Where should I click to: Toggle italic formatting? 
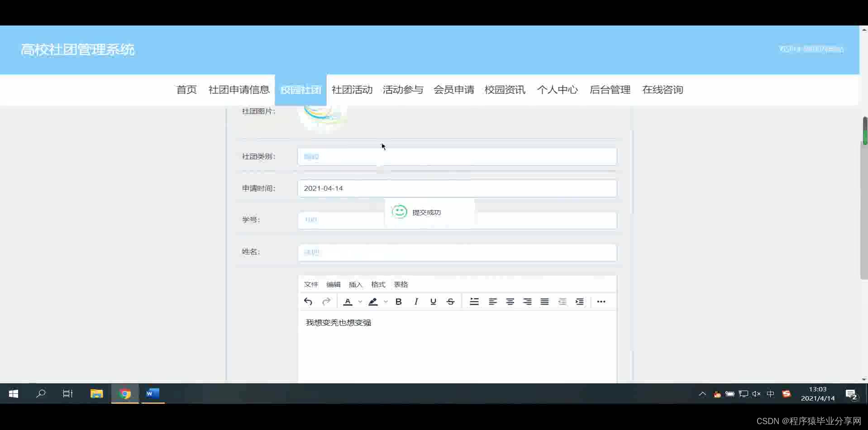[x=416, y=301]
